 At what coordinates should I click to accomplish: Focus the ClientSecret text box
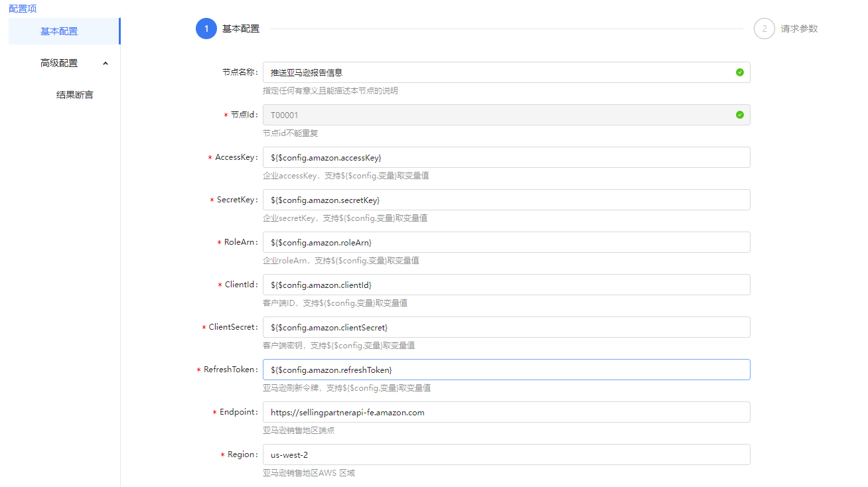click(x=506, y=327)
